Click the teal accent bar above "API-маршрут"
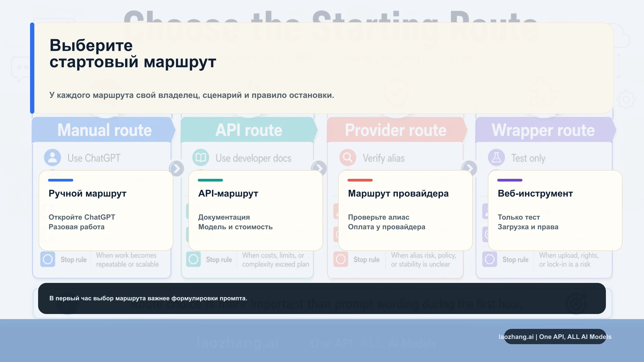This screenshot has height=362, width=644. pos(210,180)
